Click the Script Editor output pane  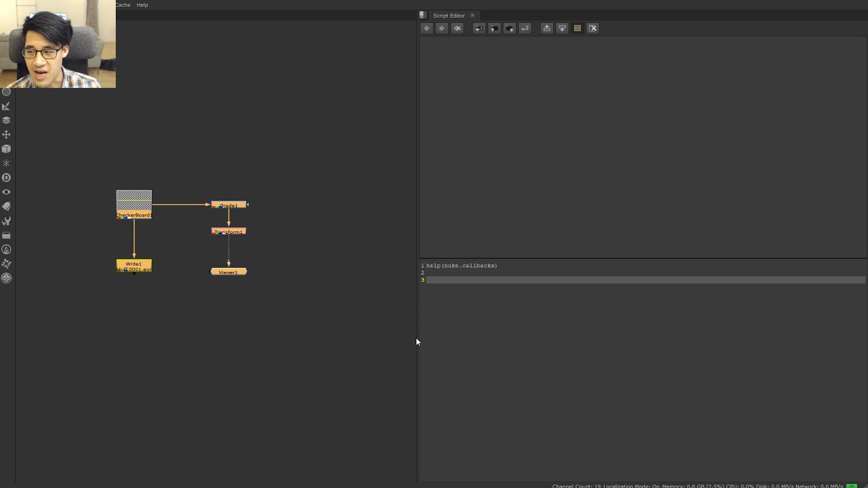tap(642, 147)
